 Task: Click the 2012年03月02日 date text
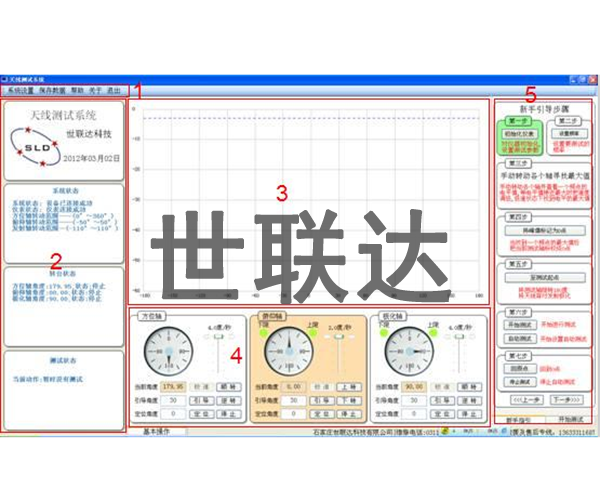[x=91, y=158]
